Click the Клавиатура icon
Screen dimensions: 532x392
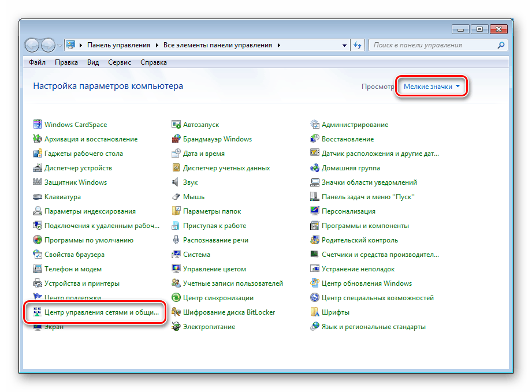(x=38, y=197)
